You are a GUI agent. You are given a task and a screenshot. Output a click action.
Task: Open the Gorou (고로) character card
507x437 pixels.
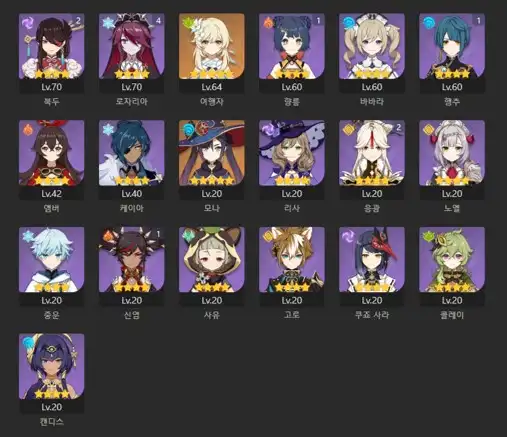click(292, 267)
